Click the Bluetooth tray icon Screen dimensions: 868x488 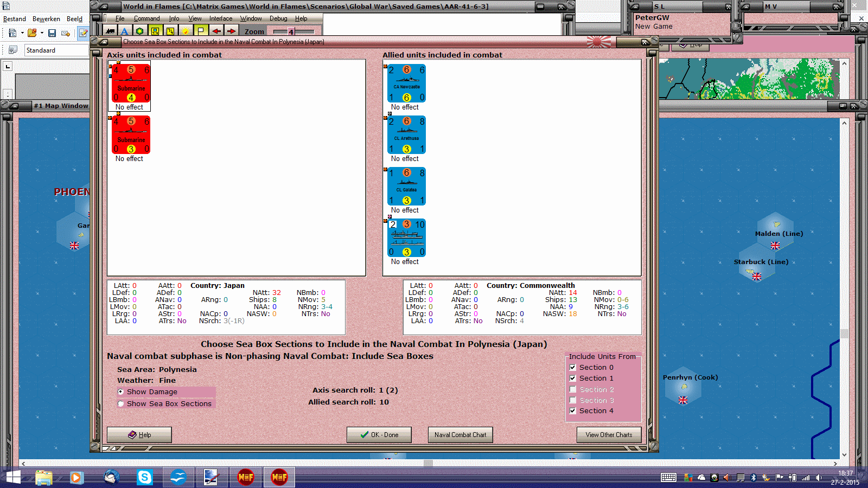[x=753, y=478]
